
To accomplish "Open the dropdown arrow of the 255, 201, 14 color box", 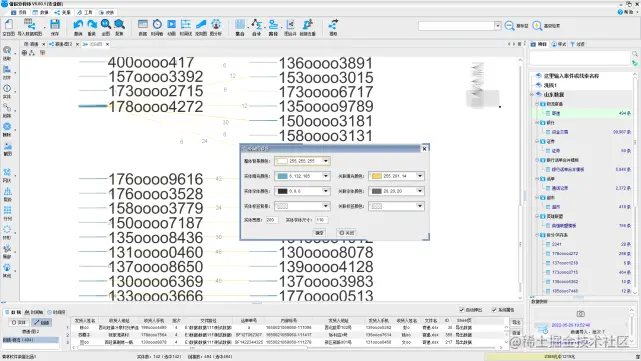I will [x=420, y=176].
